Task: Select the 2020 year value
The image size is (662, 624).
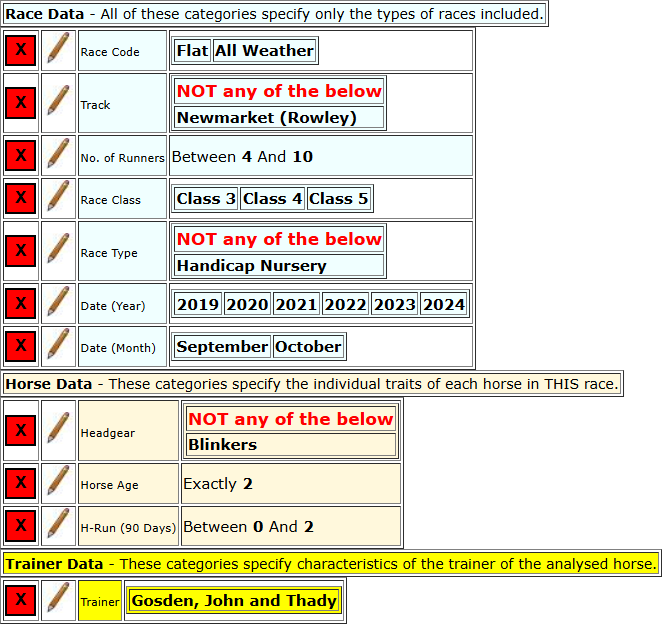Action: pos(247,304)
